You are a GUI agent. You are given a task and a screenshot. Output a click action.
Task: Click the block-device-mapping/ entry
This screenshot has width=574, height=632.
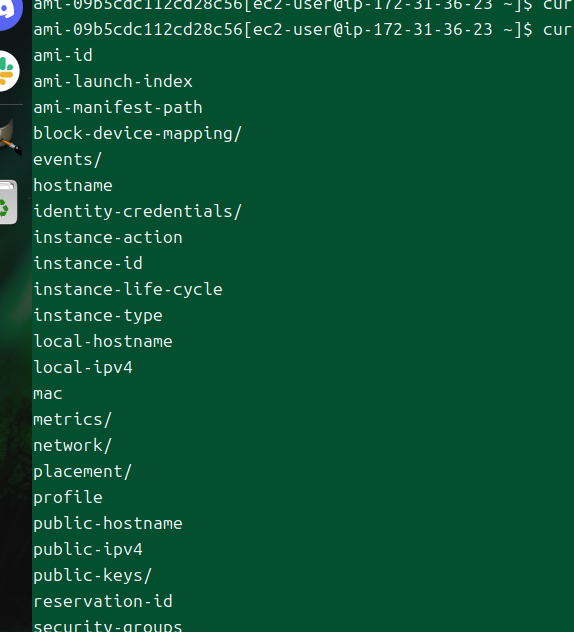[137, 134]
